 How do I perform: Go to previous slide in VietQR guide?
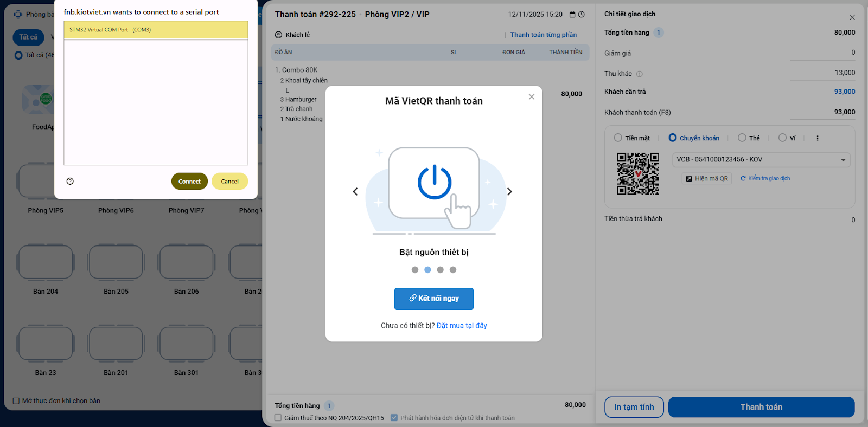(x=355, y=191)
